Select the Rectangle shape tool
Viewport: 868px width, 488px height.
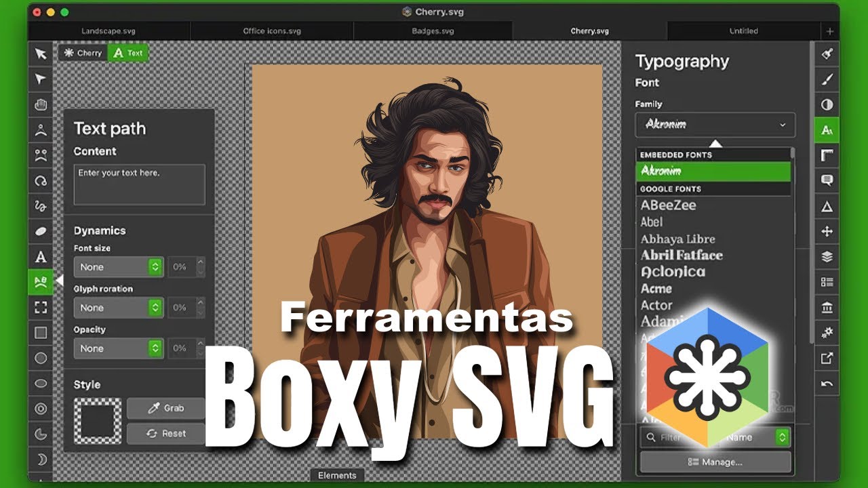[41, 333]
